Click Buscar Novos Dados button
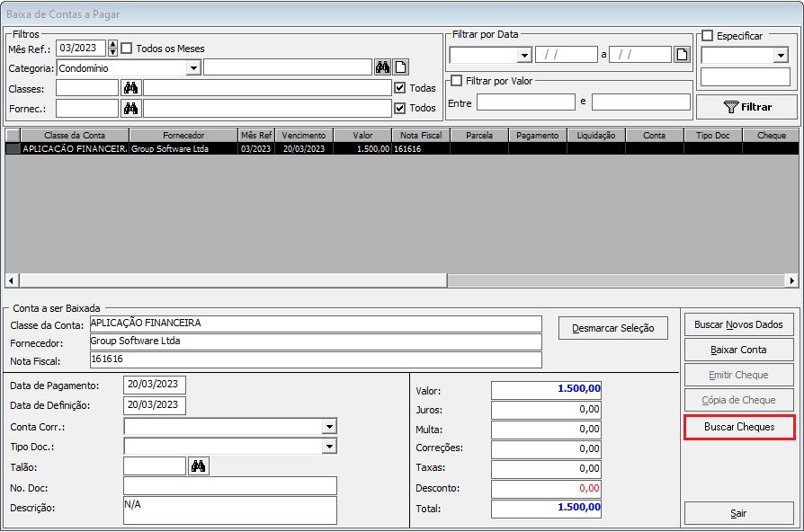Image resolution: width=804 pixels, height=532 pixels. pyautogui.click(x=738, y=324)
